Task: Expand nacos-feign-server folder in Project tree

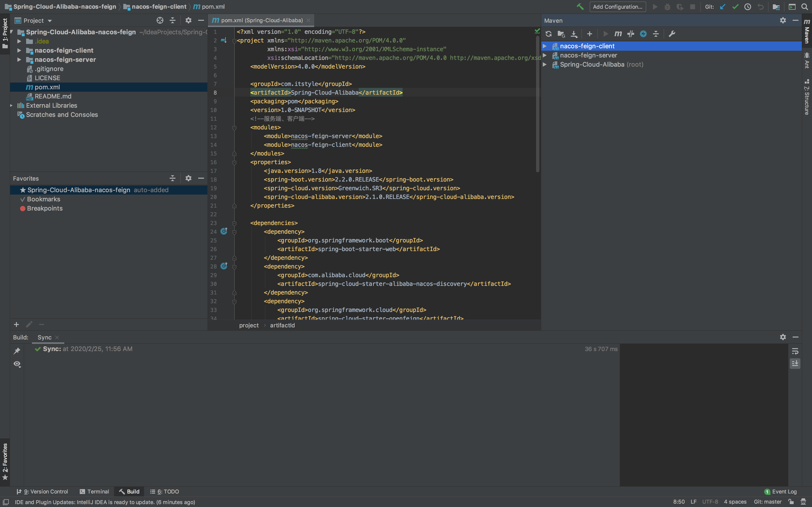Action: click(x=19, y=60)
